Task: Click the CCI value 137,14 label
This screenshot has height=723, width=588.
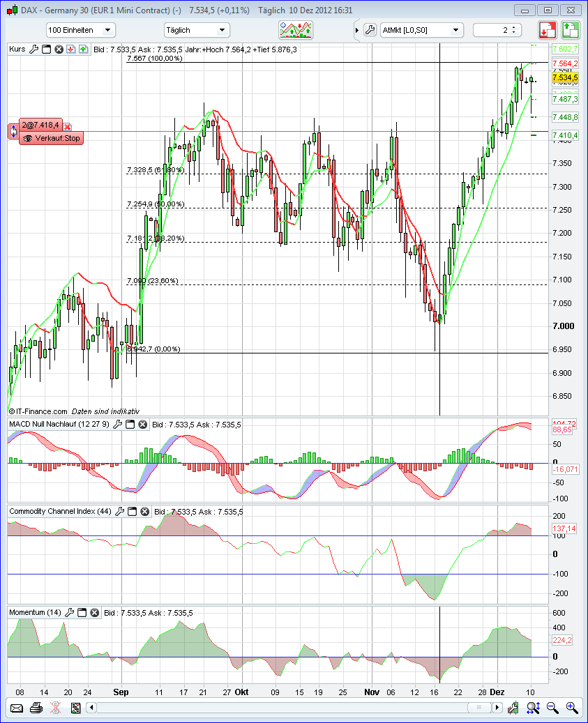Action: 564,528
